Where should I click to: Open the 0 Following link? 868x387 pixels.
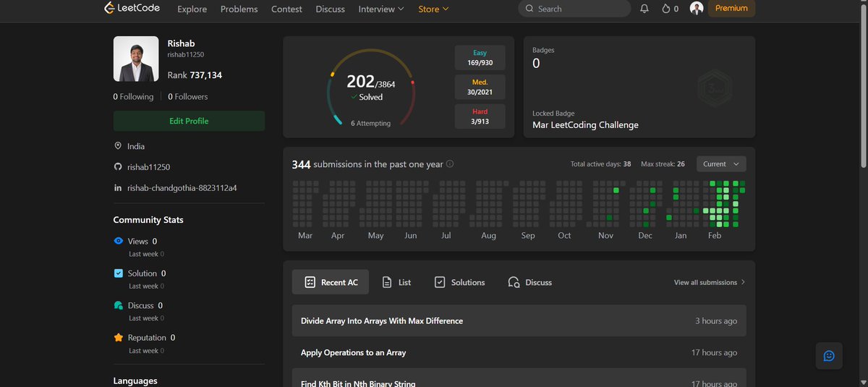134,96
